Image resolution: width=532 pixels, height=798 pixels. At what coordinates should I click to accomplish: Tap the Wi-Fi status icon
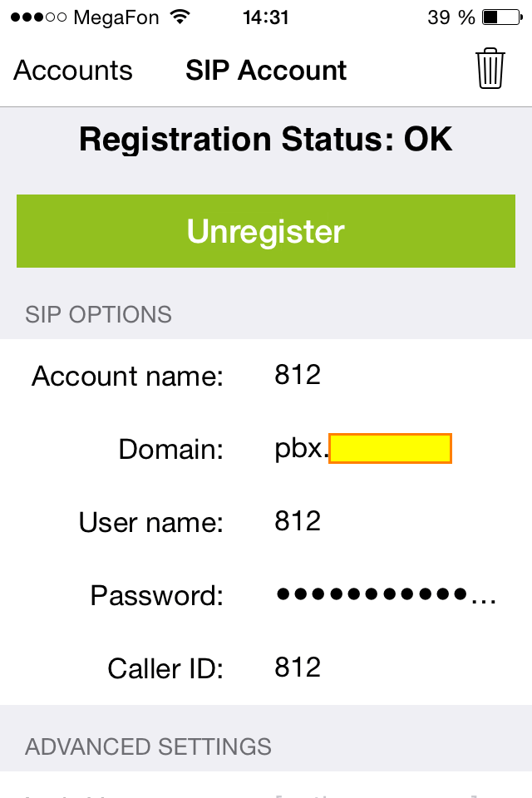pos(180,17)
